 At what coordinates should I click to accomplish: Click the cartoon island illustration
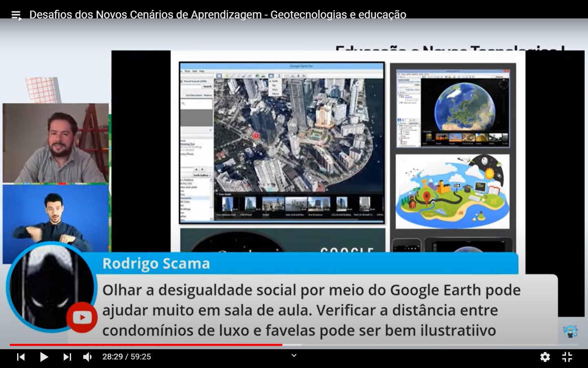tap(452, 191)
